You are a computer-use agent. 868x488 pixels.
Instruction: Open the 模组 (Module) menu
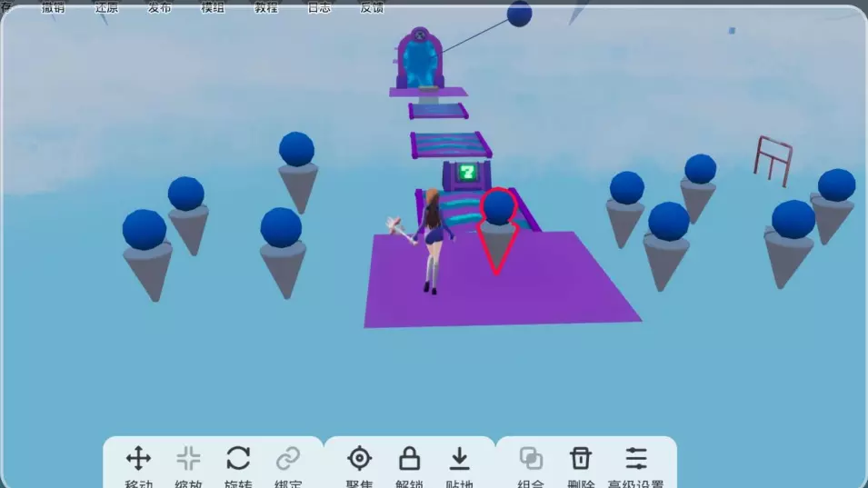click(x=213, y=7)
